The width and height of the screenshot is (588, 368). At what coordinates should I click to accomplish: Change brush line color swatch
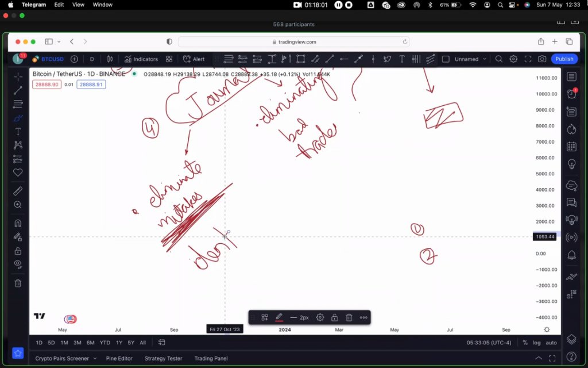(x=279, y=317)
